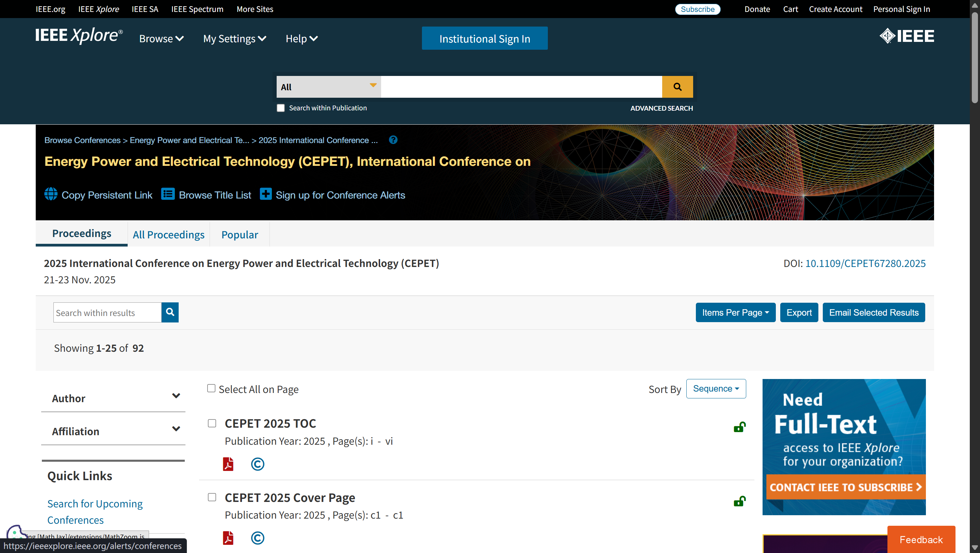The height and width of the screenshot is (553, 980).
Task: Click the Feedback button
Action: pyautogui.click(x=921, y=539)
